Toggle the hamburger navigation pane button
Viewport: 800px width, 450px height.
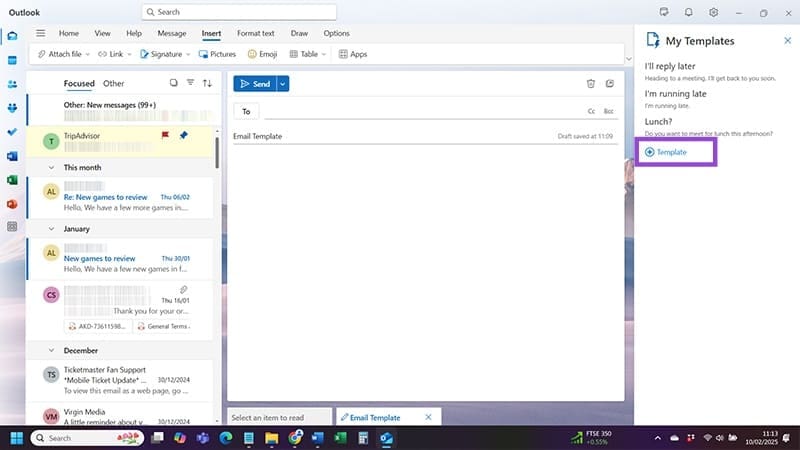click(x=40, y=33)
